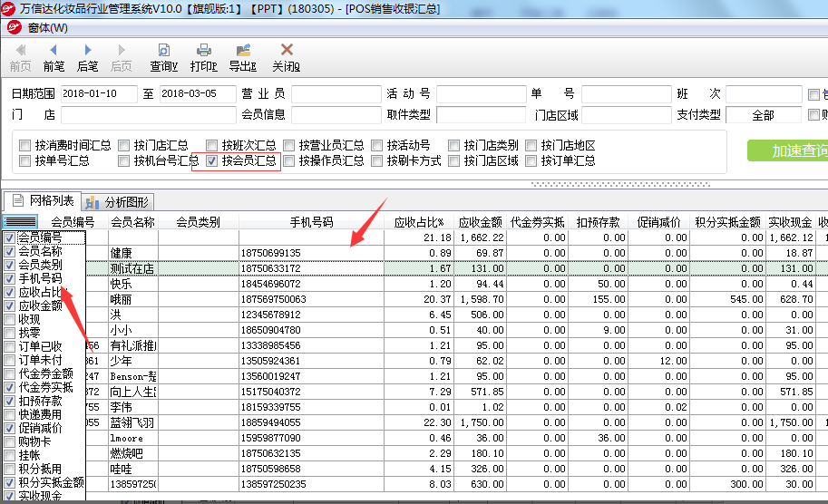Enable 快递费用 column in list

pyautogui.click(x=9, y=415)
